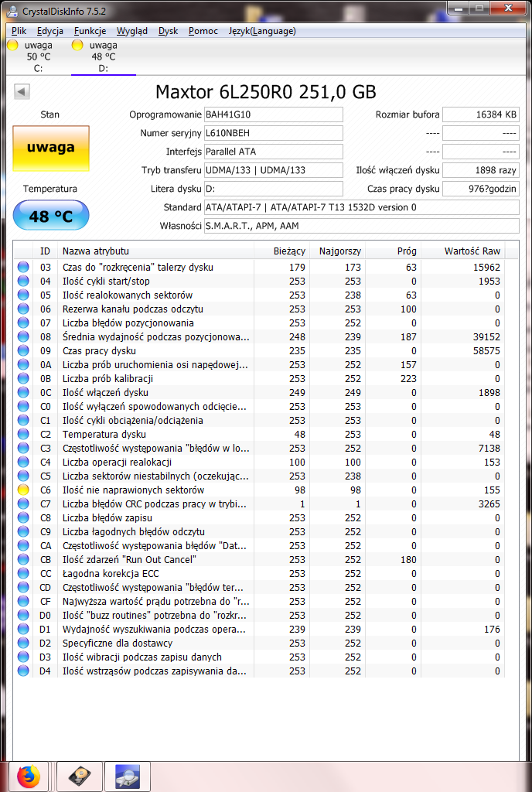Open the Edycja menu
Screen dimensions: 532x792
[50, 31]
